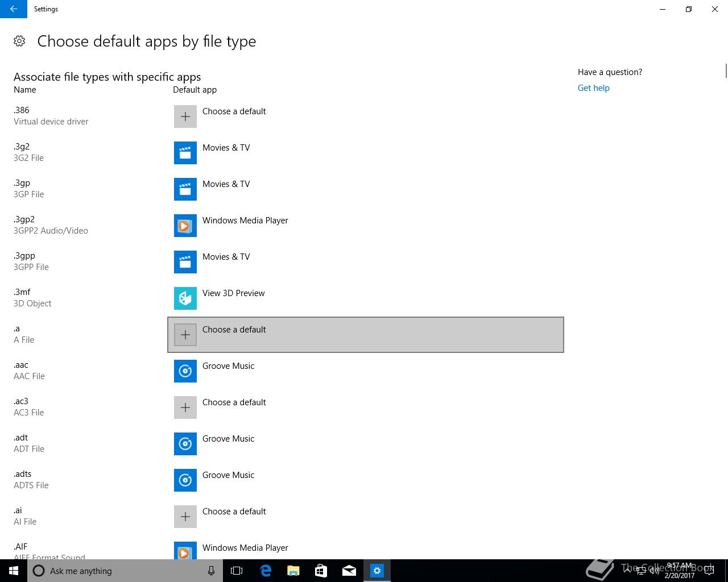Click Groove Music icon for .adt
728x582 pixels.
(x=185, y=444)
